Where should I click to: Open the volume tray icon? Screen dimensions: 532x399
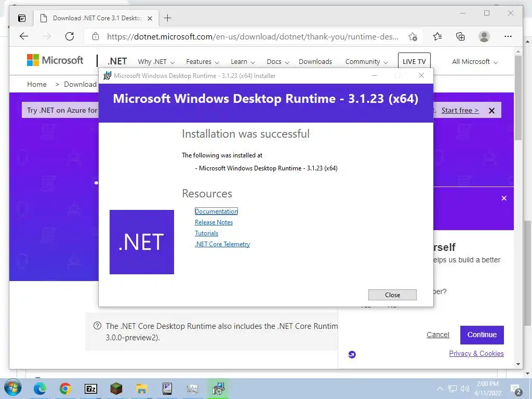(465, 389)
